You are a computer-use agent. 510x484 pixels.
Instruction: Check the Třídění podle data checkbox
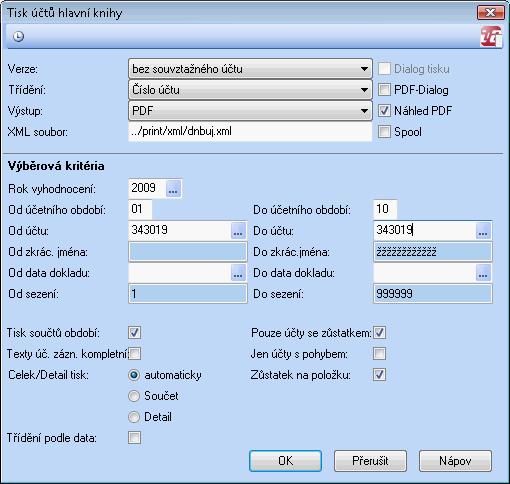134,438
